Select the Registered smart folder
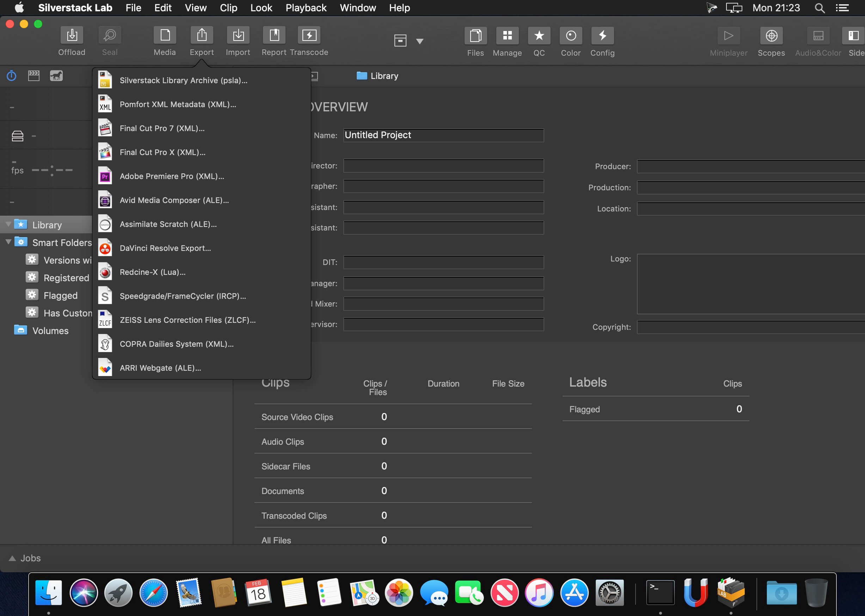865x616 pixels. point(66,278)
